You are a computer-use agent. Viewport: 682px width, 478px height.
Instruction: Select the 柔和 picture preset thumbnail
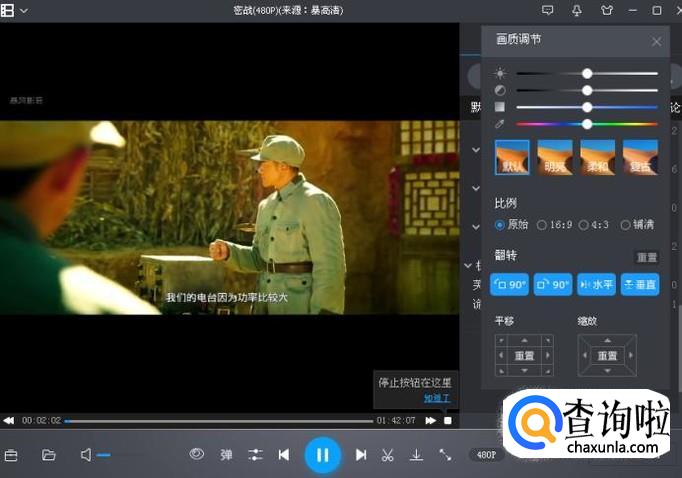[x=598, y=157]
